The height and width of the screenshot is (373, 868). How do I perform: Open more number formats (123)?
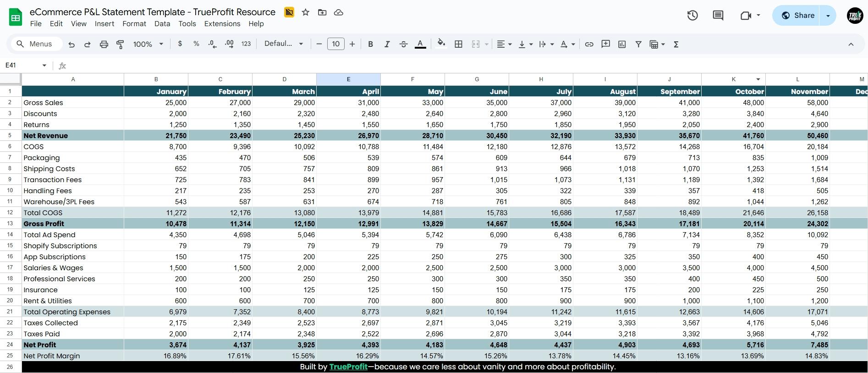point(246,44)
